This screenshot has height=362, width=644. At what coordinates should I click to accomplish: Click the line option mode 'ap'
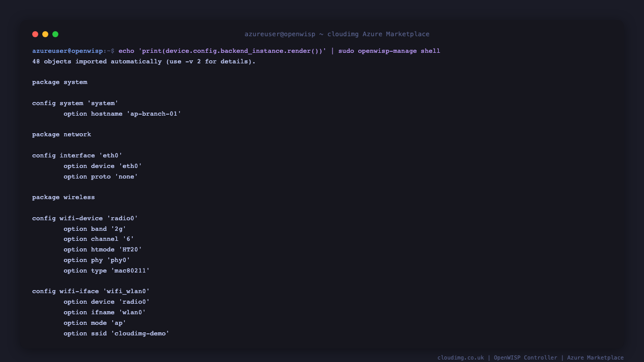click(95, 323)
